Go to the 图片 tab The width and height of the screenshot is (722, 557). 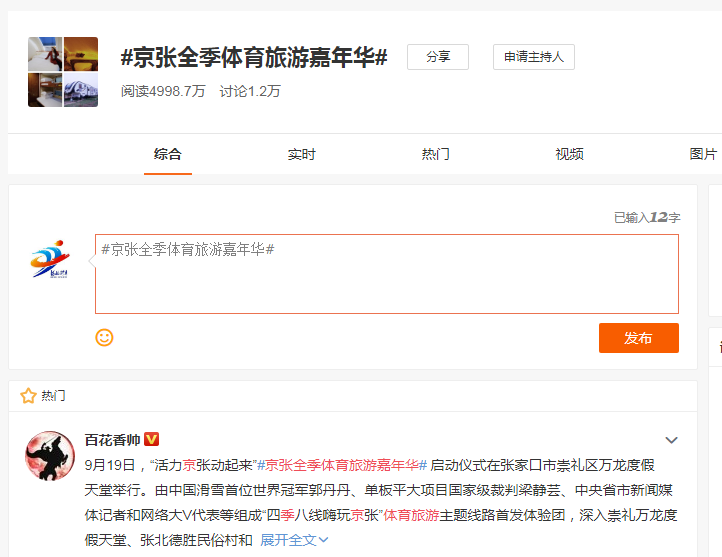pyautogui.click(x=703, y=154)
